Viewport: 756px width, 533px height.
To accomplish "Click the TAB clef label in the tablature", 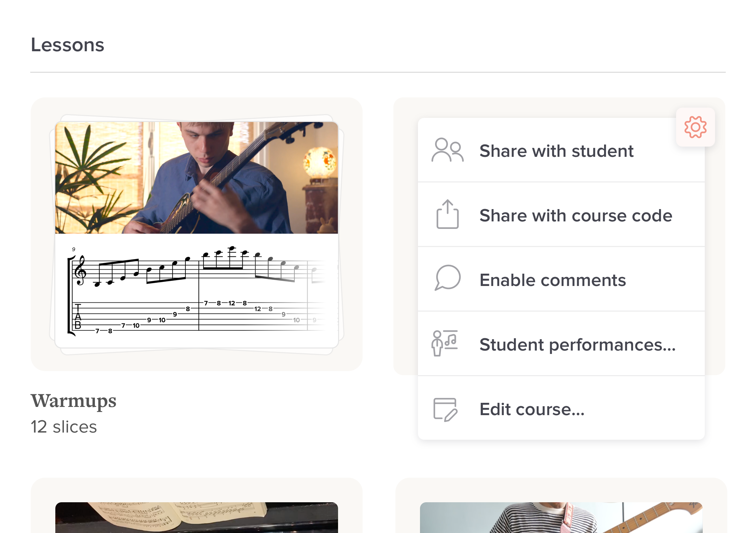I will tap(78, 316).
